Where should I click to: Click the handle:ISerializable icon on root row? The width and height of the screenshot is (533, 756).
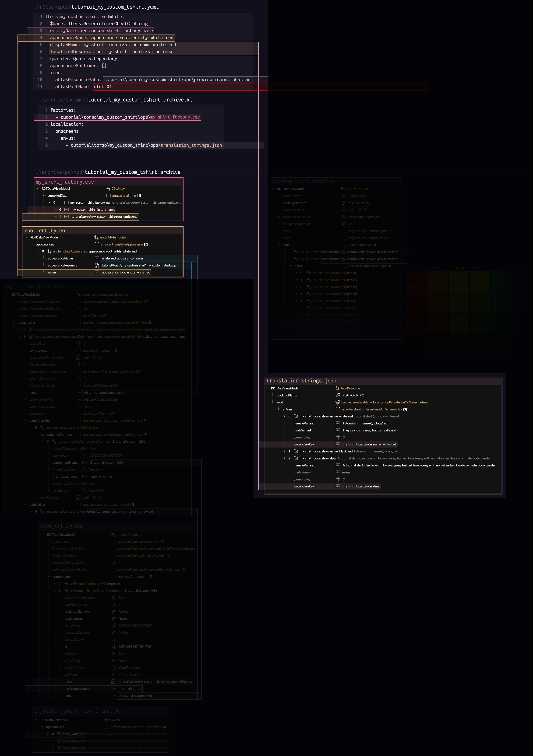pos(337,402)
